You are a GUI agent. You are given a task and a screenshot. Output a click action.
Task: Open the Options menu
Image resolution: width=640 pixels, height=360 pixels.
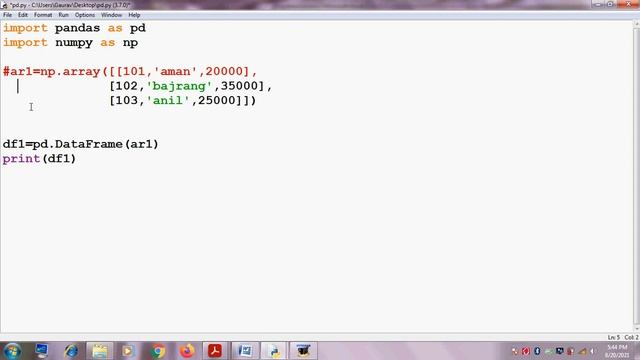tap(84, 15)
